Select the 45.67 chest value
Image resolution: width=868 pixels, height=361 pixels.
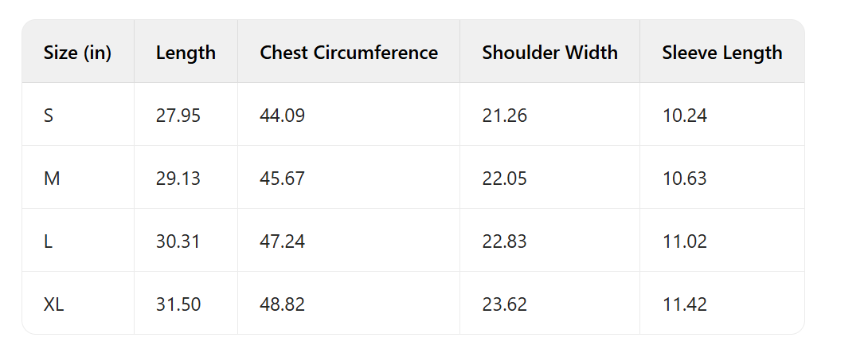click(x=282, y=179)
